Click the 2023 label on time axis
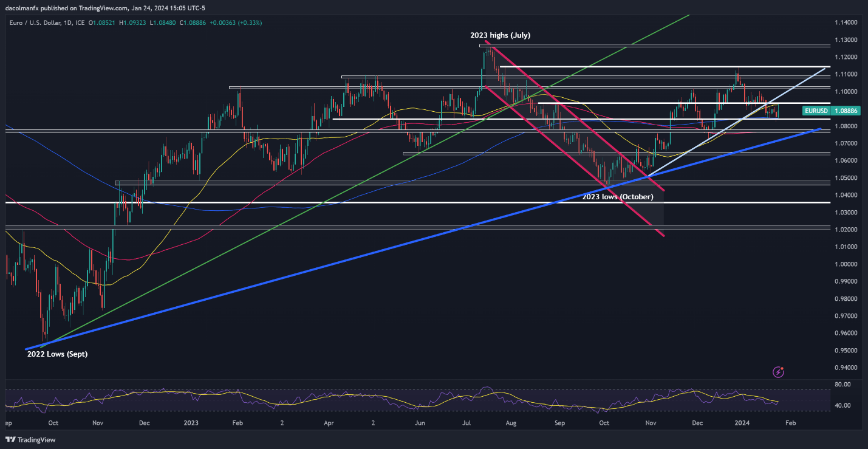This screenshot has width=868, height=449. click(x=191, y=422)
